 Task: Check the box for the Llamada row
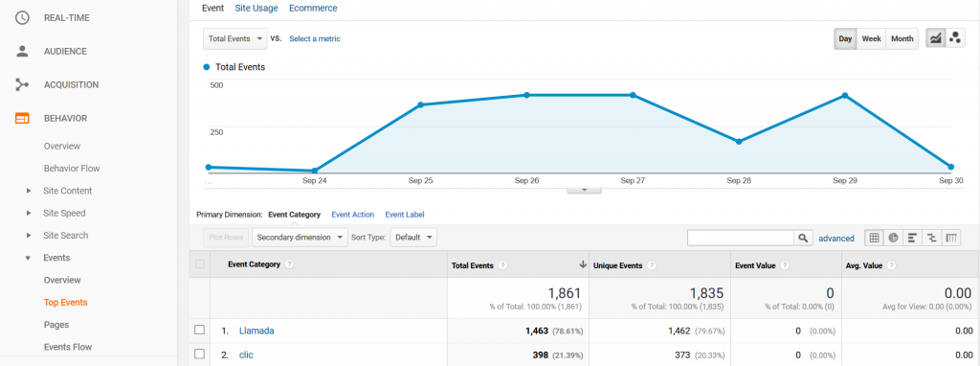pos(200,330)
